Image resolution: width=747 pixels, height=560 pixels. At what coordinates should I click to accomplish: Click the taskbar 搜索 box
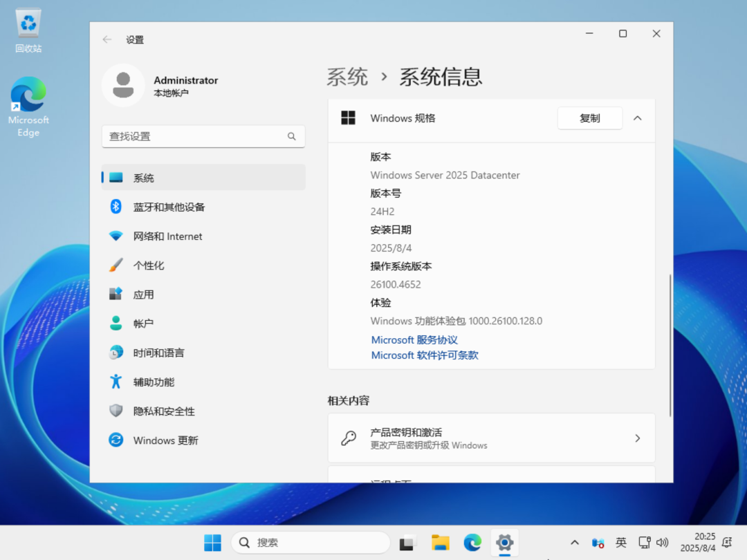coord(311,543)
